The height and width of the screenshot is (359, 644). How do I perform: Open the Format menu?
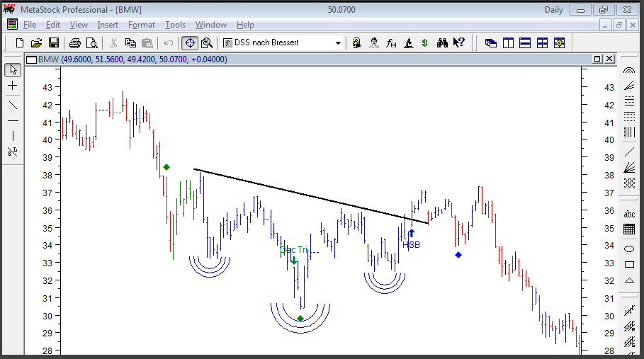[142, 25]
